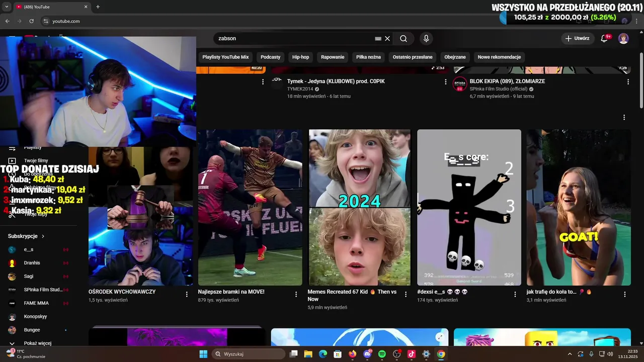This screenshot has height=362, width=644.
Task: Open the Windows Start menu
Action: click(203, 354)
